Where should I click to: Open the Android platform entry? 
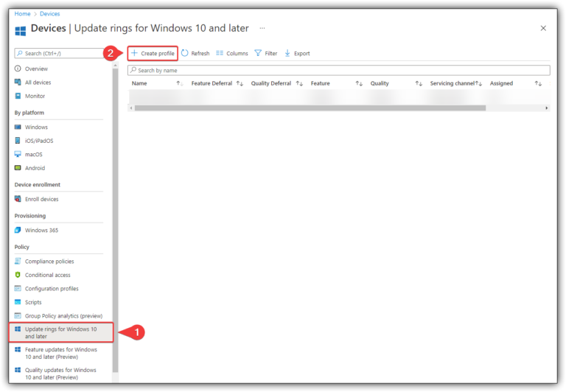(35, 168)
